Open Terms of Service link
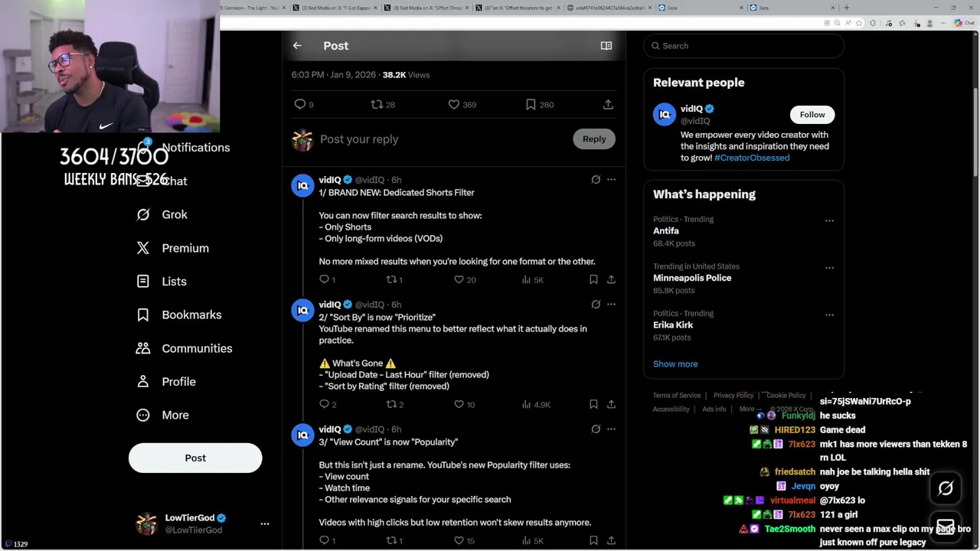Viewport: 980px width, 551px height. tap(677, 396)
